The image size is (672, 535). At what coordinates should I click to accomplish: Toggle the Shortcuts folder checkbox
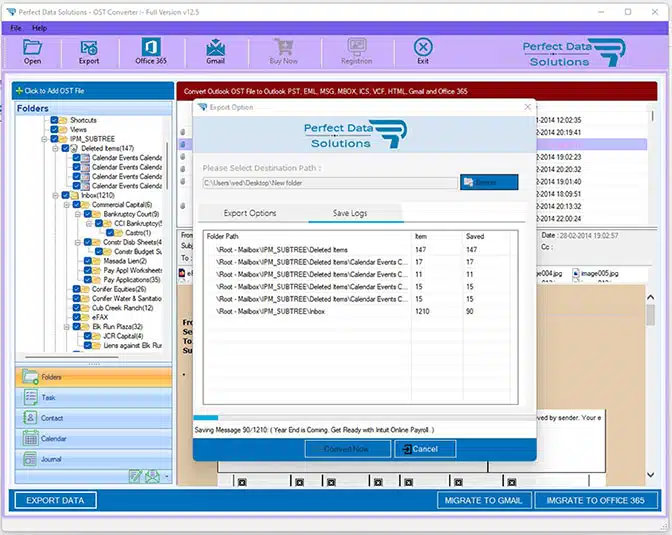pyautogui.click(x=54, y=120)
